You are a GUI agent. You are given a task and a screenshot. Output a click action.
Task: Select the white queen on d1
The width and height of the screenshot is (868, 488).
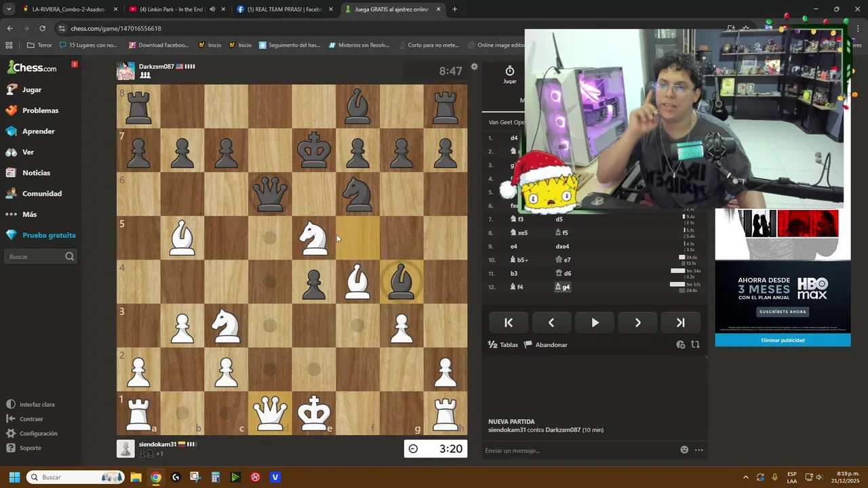tap(270, 413)
